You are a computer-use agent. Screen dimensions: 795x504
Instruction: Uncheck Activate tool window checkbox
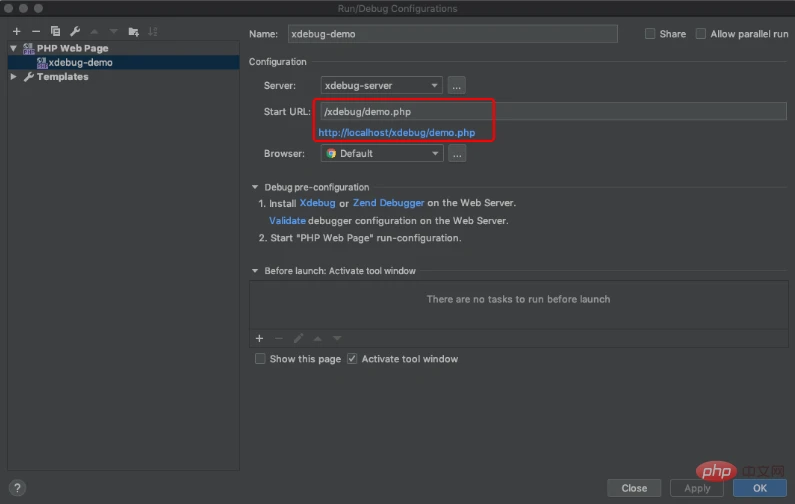click(352, 359)
